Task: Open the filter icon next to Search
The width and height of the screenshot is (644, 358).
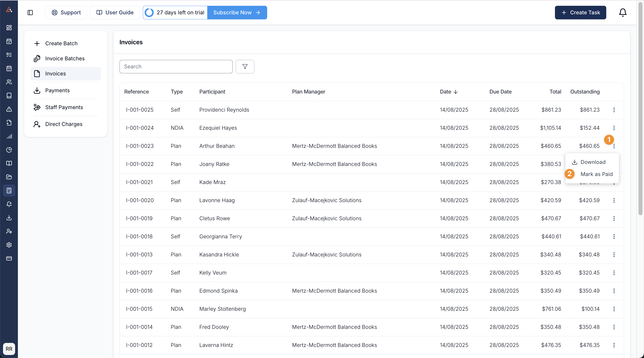Action: (x=245, y=67)
